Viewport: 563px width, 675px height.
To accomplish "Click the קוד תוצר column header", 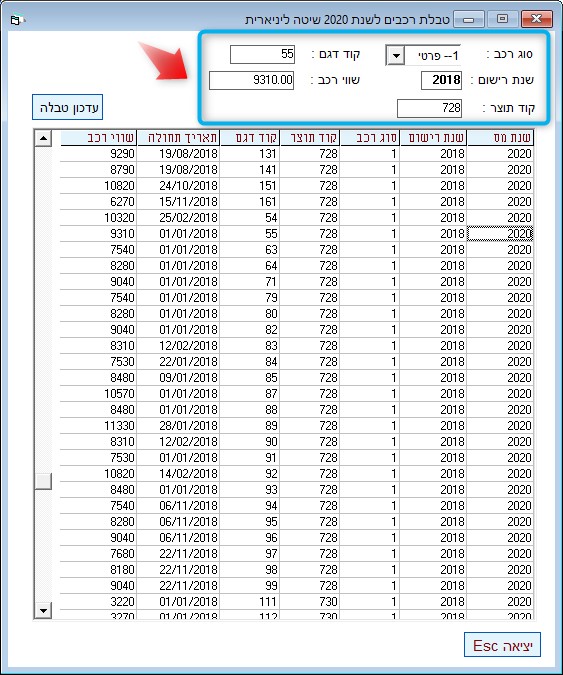I will click(310, 138).
